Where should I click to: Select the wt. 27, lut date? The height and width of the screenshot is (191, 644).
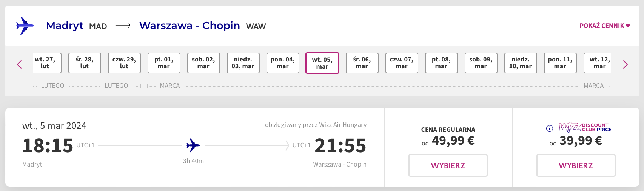point(45,63)
